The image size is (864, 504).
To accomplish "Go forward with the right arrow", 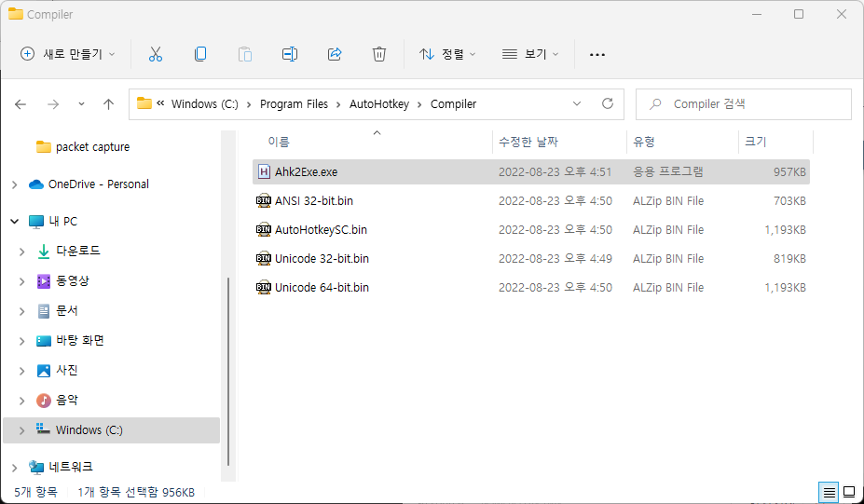I will [53, 104].
